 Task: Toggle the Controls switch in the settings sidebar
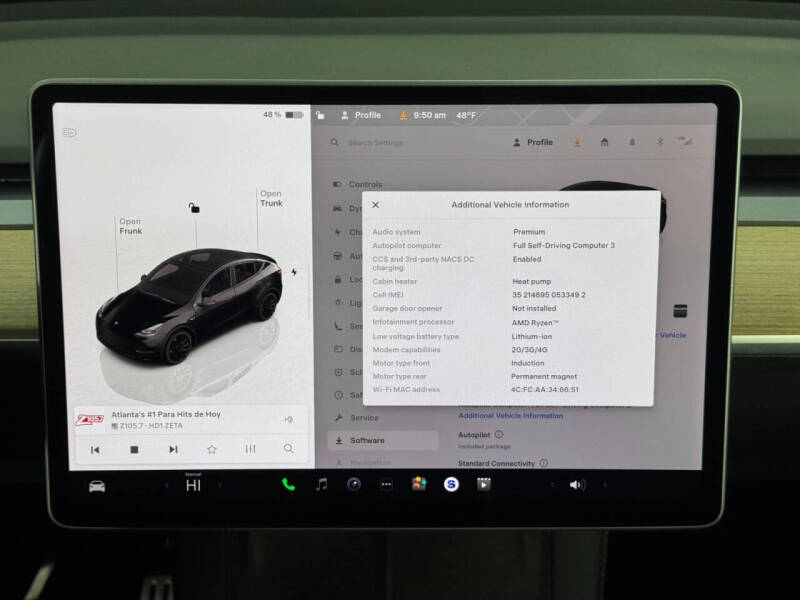tap(337, 184)
